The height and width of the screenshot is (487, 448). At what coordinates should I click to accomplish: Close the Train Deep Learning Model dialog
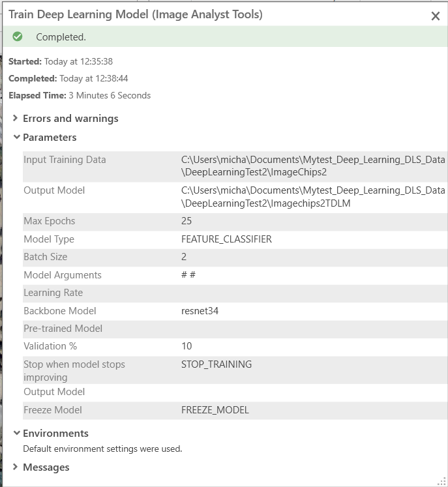click(x=435, y=16)
